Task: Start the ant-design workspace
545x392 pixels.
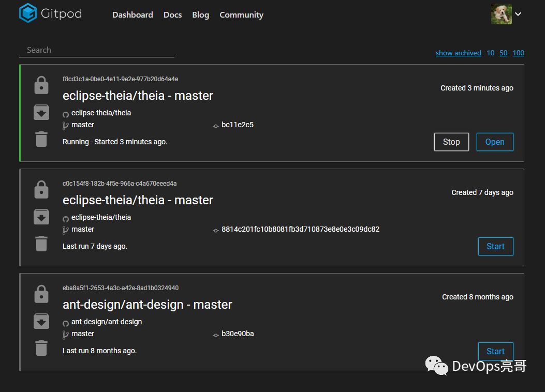Action: 495,351
